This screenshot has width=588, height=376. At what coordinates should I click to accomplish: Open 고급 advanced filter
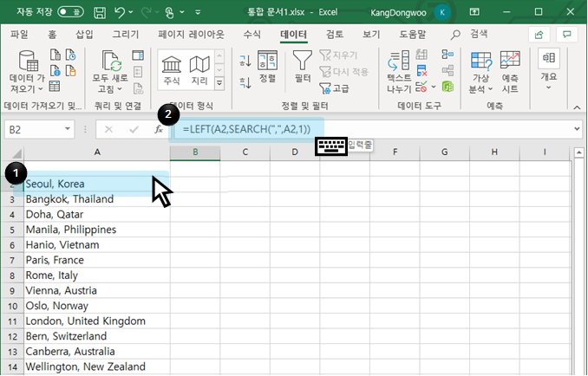coord(334,88)
